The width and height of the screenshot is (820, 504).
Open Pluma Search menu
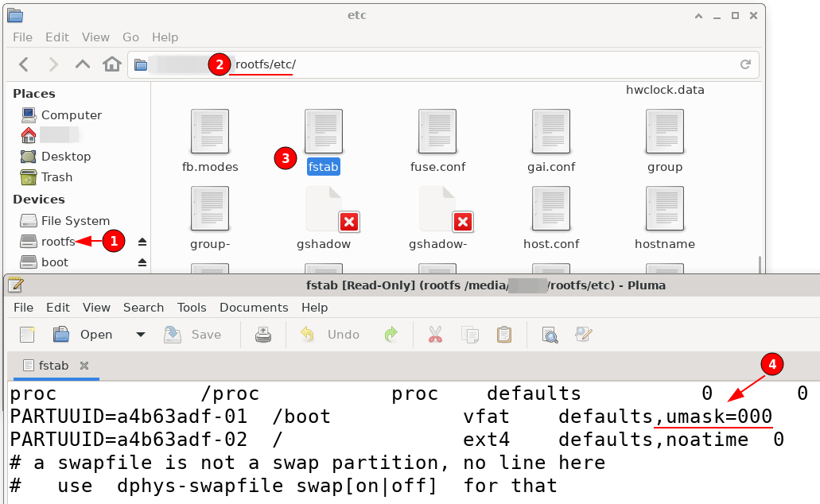(x=143, y=308)
